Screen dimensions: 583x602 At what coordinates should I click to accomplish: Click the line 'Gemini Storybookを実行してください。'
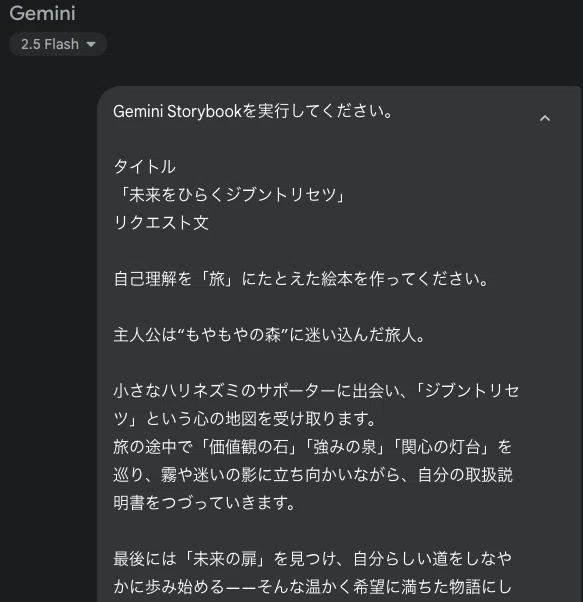[x=253, y=111]
